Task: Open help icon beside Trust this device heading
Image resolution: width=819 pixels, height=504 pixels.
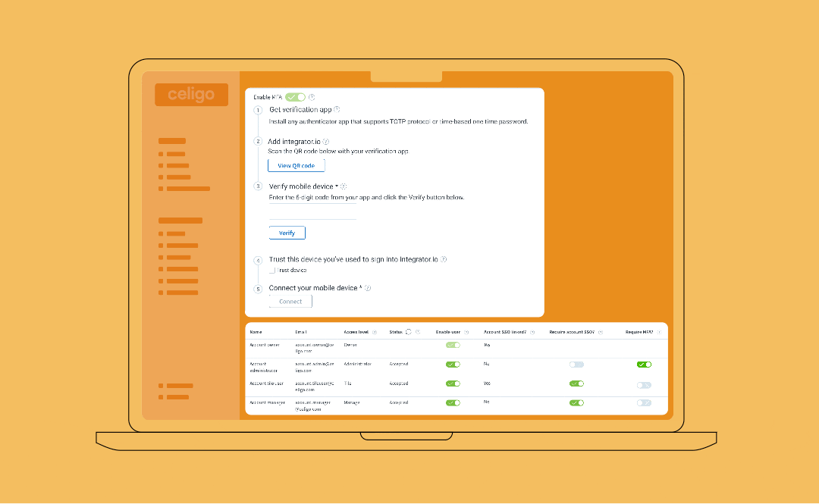Action: tap(444, 259)
